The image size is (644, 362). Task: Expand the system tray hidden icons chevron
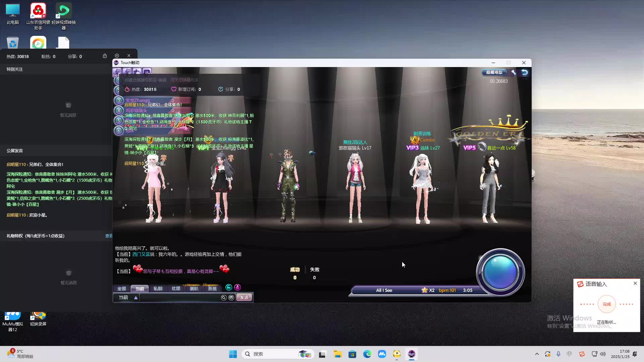tap(537, 354)
